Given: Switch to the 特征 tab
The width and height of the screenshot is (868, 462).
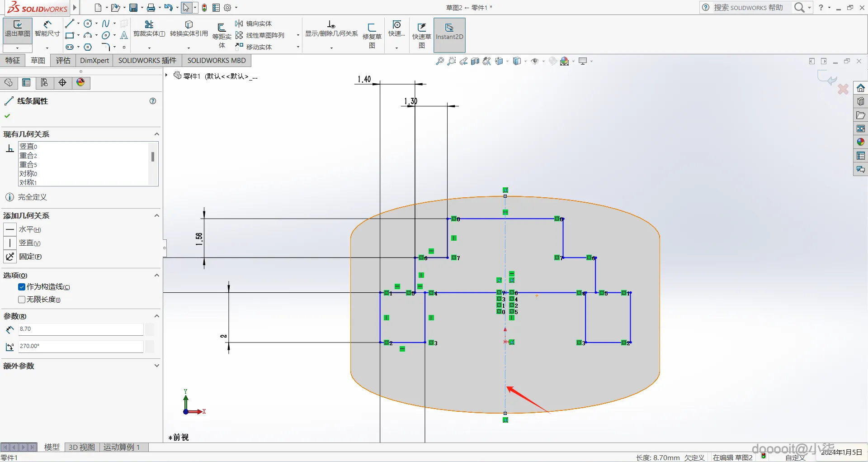Looking at the screenshot, I should [x=13, y=61].
